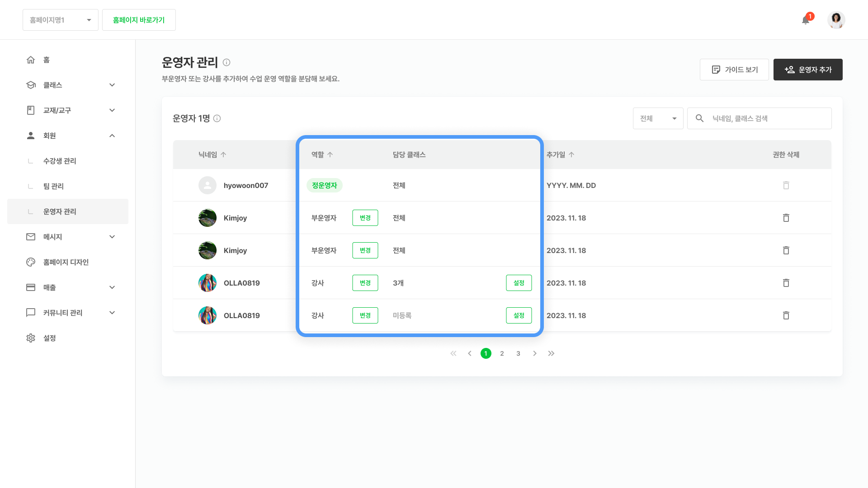
Task: Click the 가이드 보기 button
Action: (x=734, y=70)
